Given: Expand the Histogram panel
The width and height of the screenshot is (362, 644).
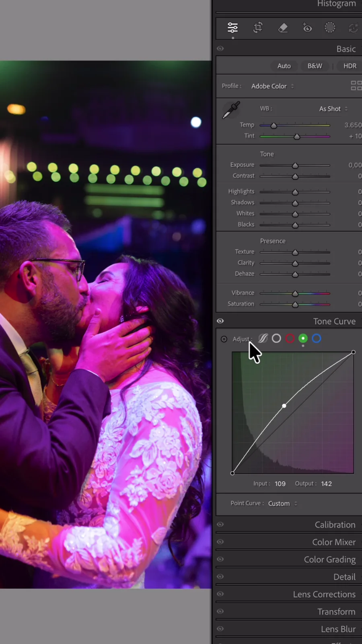Looking at the screenshot, I should [336, 4].
